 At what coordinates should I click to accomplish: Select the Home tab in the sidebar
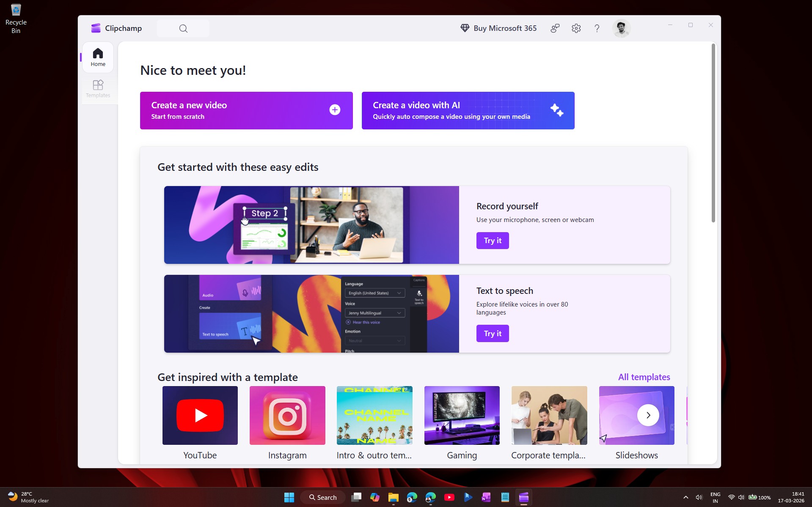pos(98,57)
